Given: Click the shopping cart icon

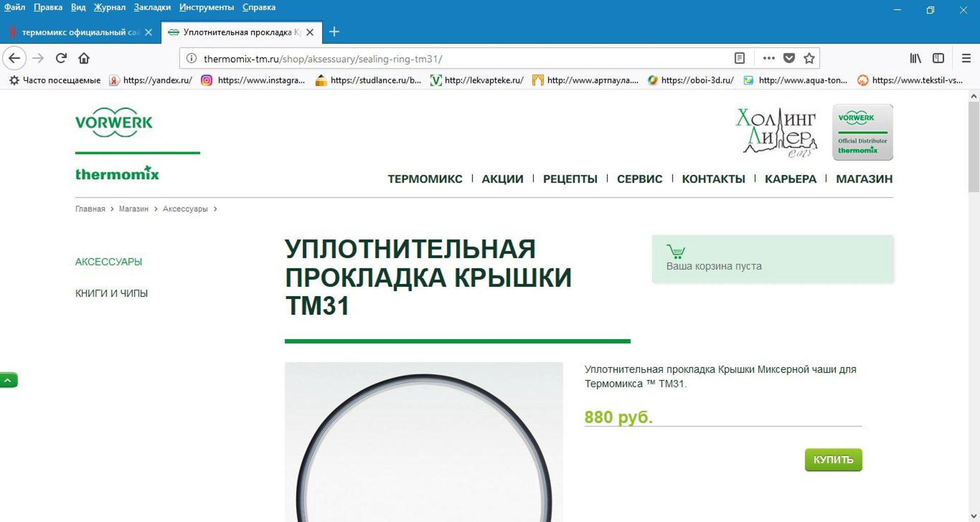Looking at the screenshot, I should [675, 252].
